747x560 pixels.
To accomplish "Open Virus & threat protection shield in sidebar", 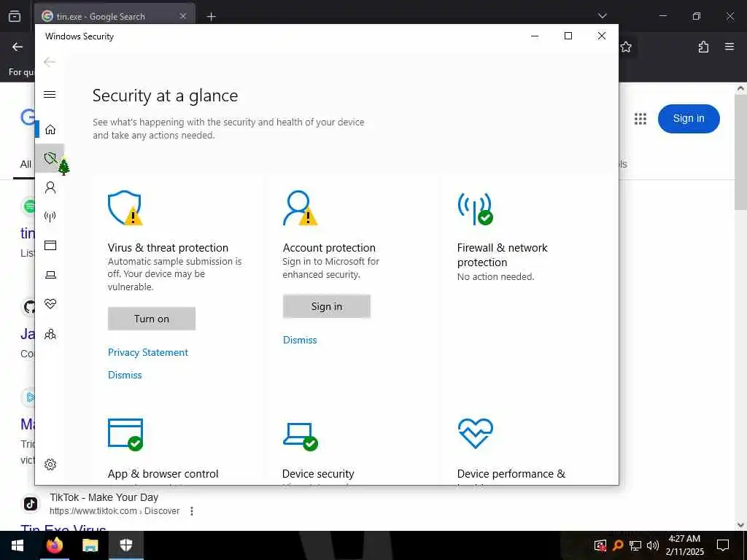I will pyautogui.click(x=50, y=158).
